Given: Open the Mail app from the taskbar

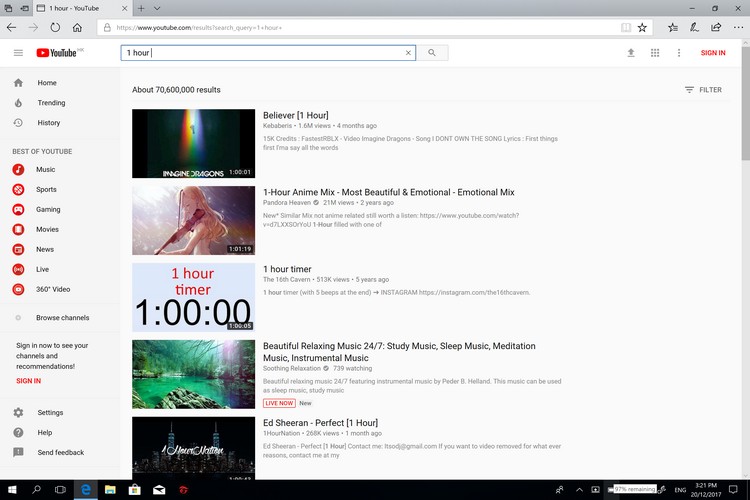Looking at the screenshot, I should [x=159, y=489].
